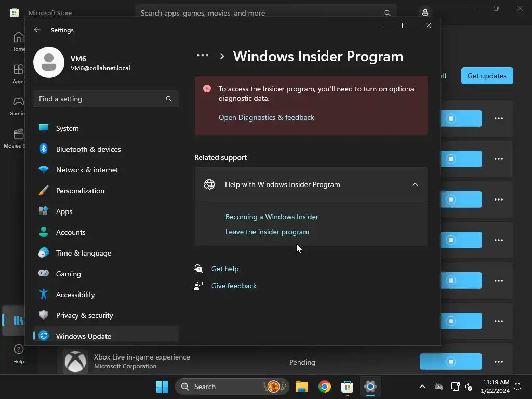Click the taskbar Search box
Image resolution: width=532 pixels, height=399 pixels.
click(232, 387)
